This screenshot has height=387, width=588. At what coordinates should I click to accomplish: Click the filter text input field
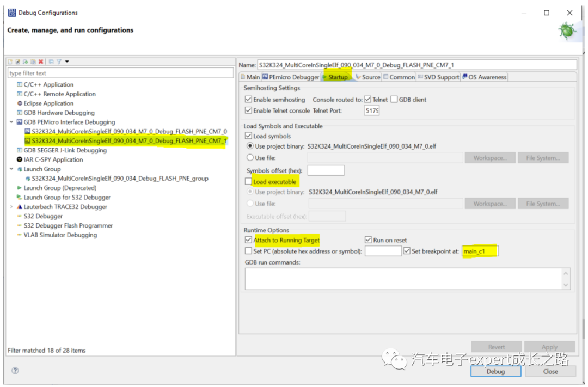click(120, 73)
